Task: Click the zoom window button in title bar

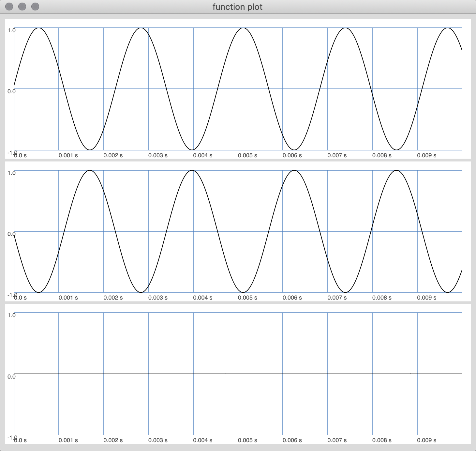Action: 35,7
